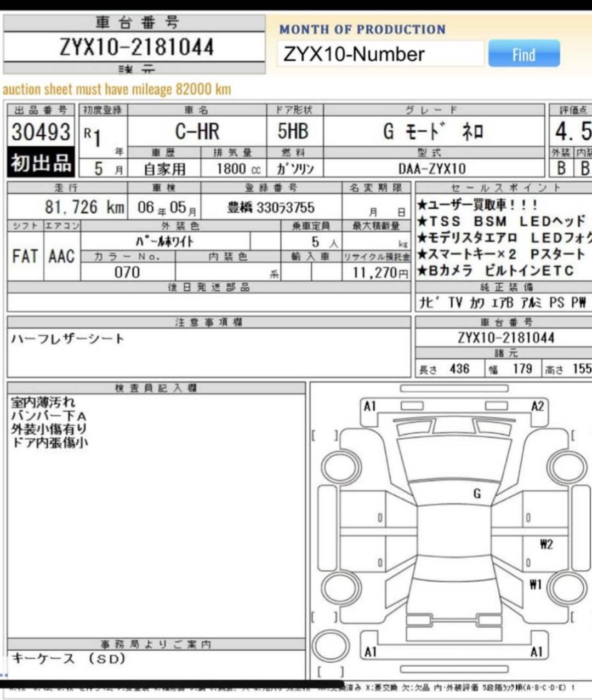
Task: Click the car name C-HR cell
Action: 197,131
